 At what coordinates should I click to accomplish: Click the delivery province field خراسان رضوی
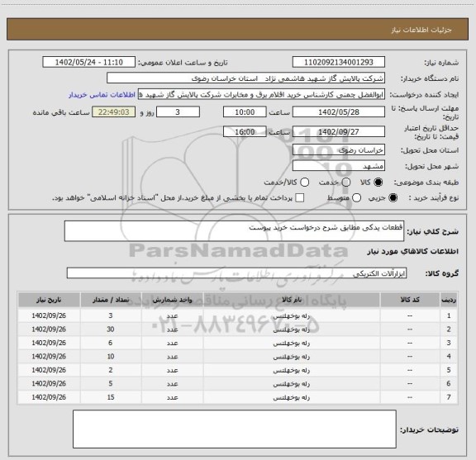pos(339,150)
